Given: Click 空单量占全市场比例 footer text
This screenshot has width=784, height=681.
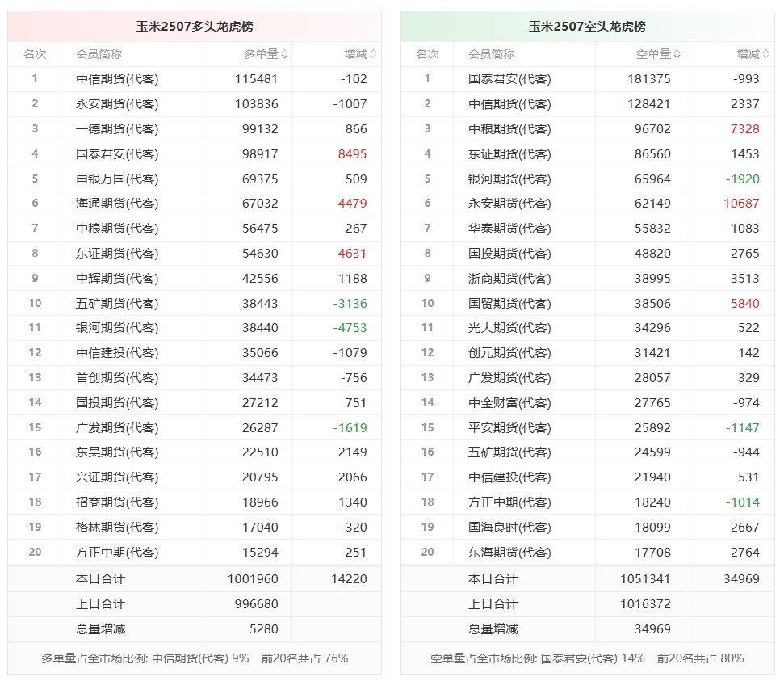Looking at the screenshot, I should 587,658.
